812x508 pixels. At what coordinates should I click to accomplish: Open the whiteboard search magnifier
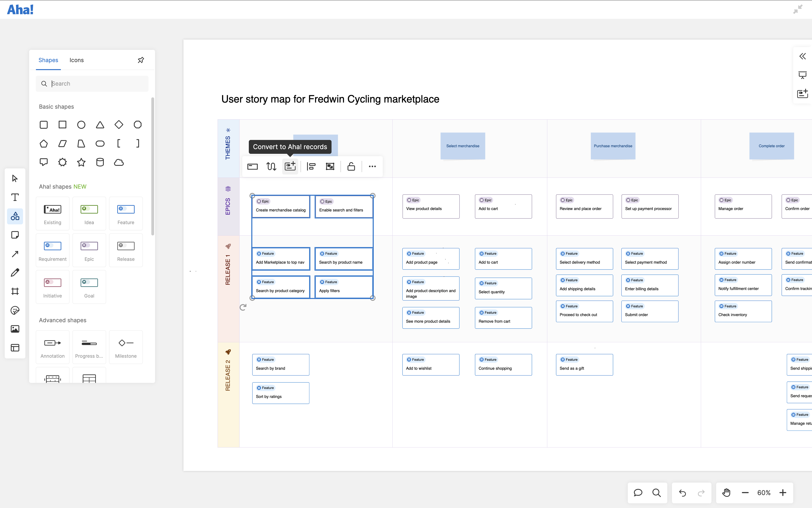point(657,493)
